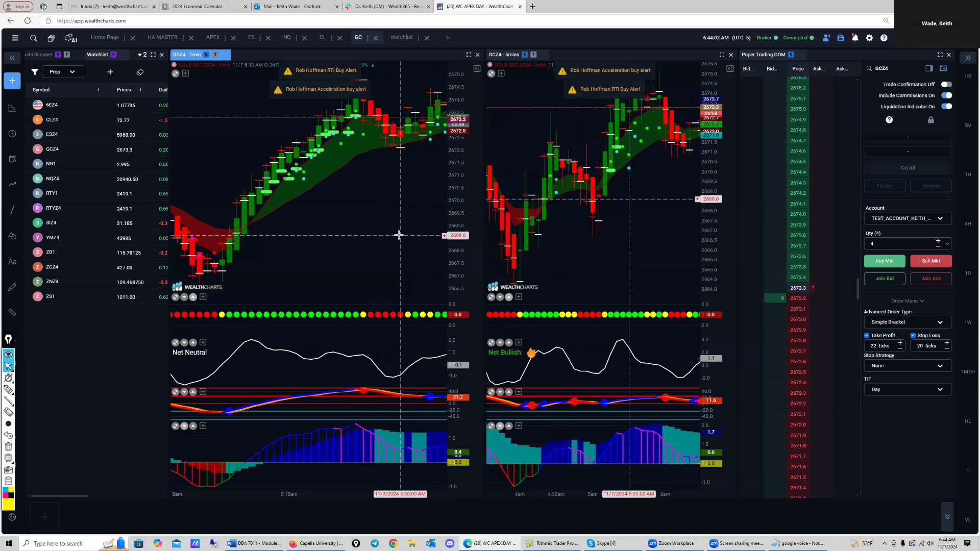Viewport: 980px width, 551px height.
Task: Switch to the HA MASTER tab
Action: pyautogui.click(x=162, y=37)
